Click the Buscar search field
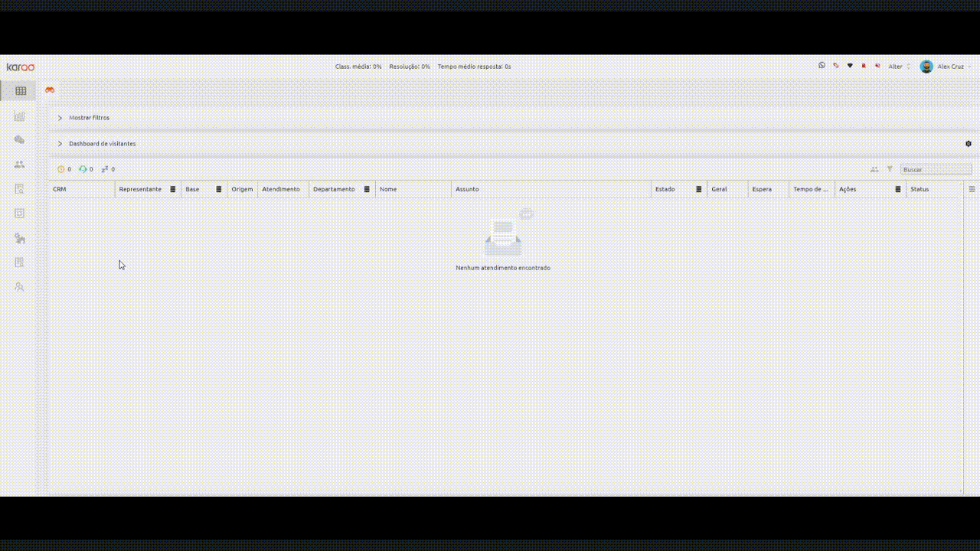The height and width of the screenshot is (551, 980). pos(936,169)
